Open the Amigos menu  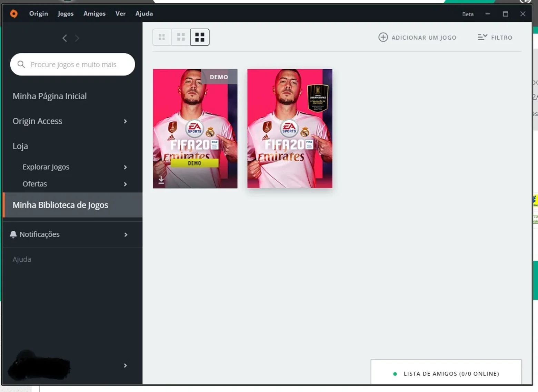click(x=94, y=13)
